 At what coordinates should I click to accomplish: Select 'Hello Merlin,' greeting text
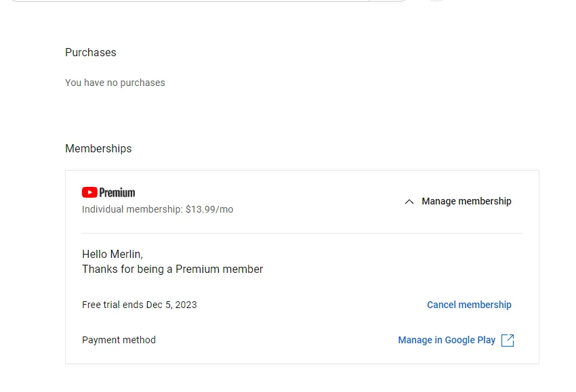coord(112,254)
